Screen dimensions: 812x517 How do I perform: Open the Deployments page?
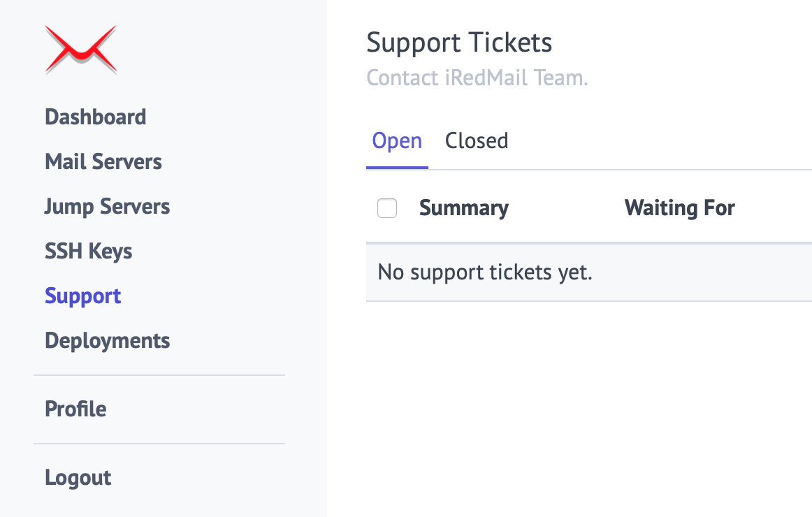[x=107, y=340]
